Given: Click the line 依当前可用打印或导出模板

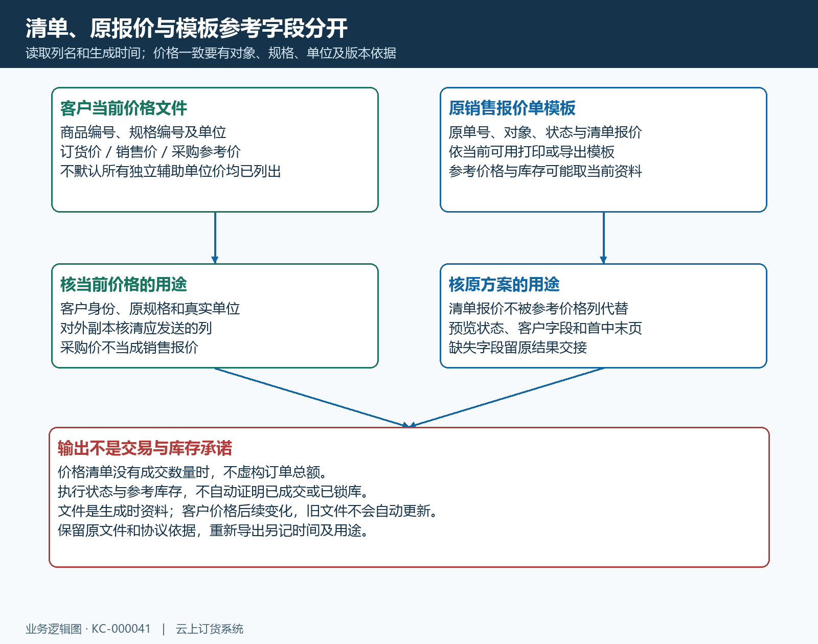Looking at the screenshot, I should point(532,152).
